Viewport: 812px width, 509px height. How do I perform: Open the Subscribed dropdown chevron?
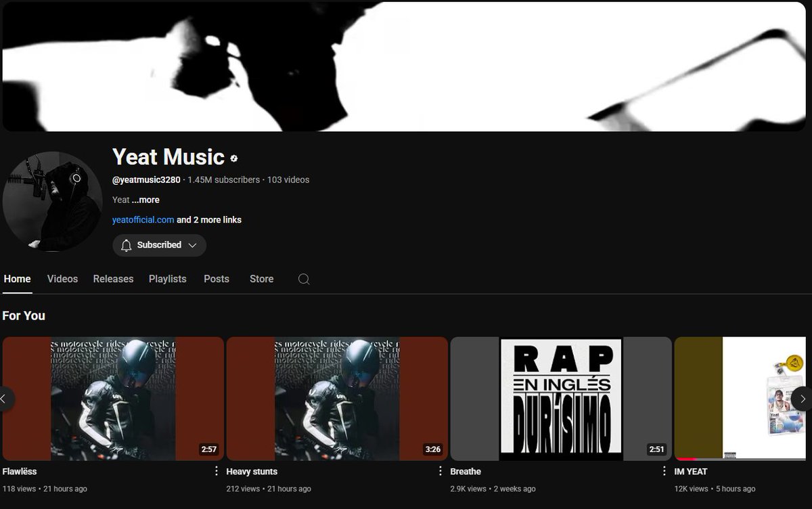pos(193,245)
